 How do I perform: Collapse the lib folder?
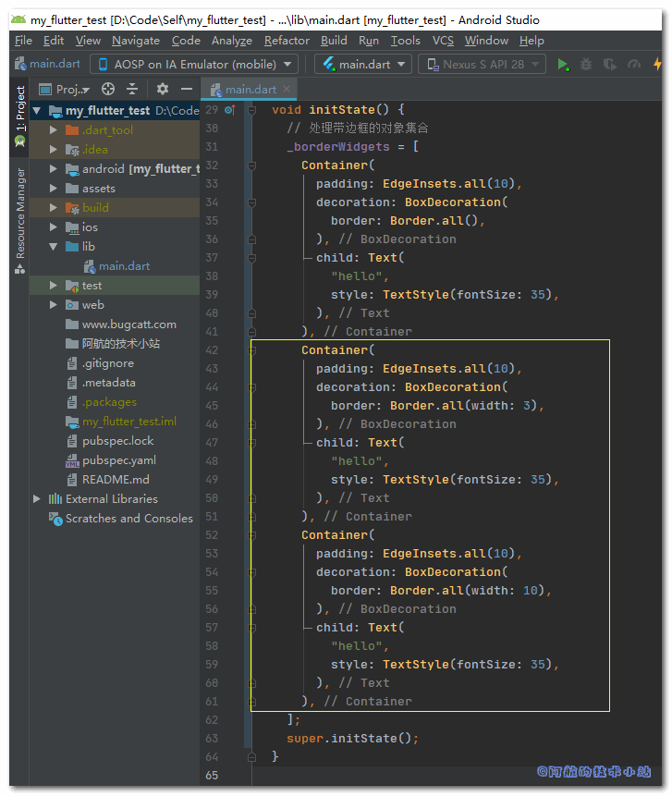coord(54,247)
